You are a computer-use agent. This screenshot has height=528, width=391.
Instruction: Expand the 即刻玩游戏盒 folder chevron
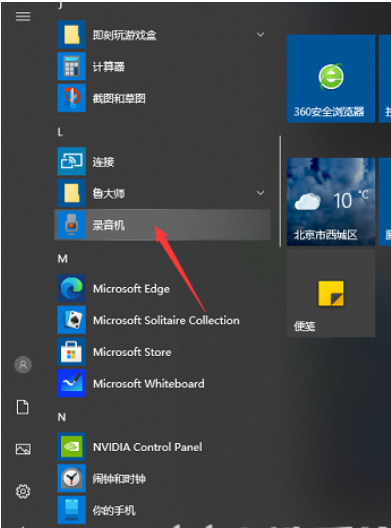260,34
